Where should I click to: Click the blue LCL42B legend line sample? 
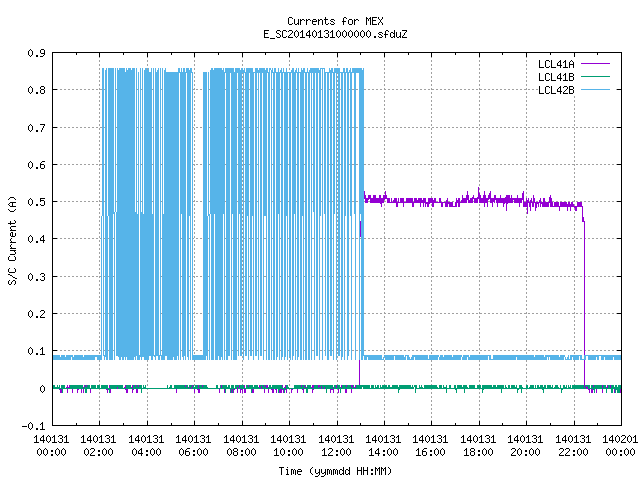[595, 89]
